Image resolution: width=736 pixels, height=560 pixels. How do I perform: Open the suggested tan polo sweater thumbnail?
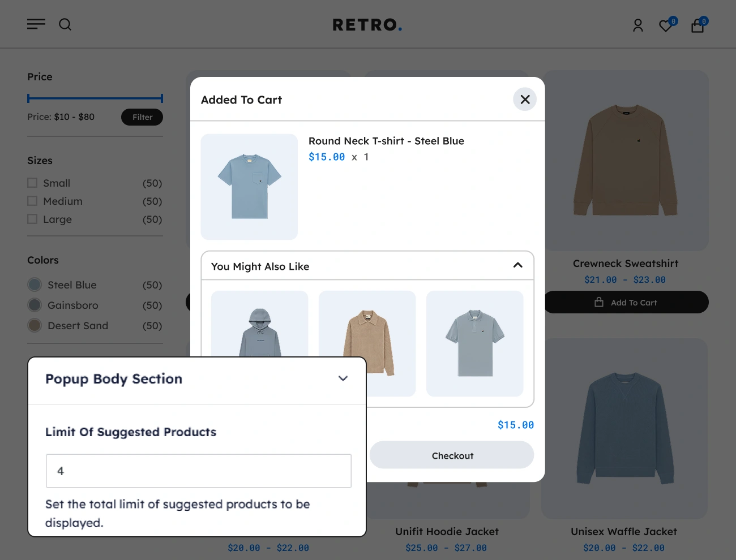(367, 343)
